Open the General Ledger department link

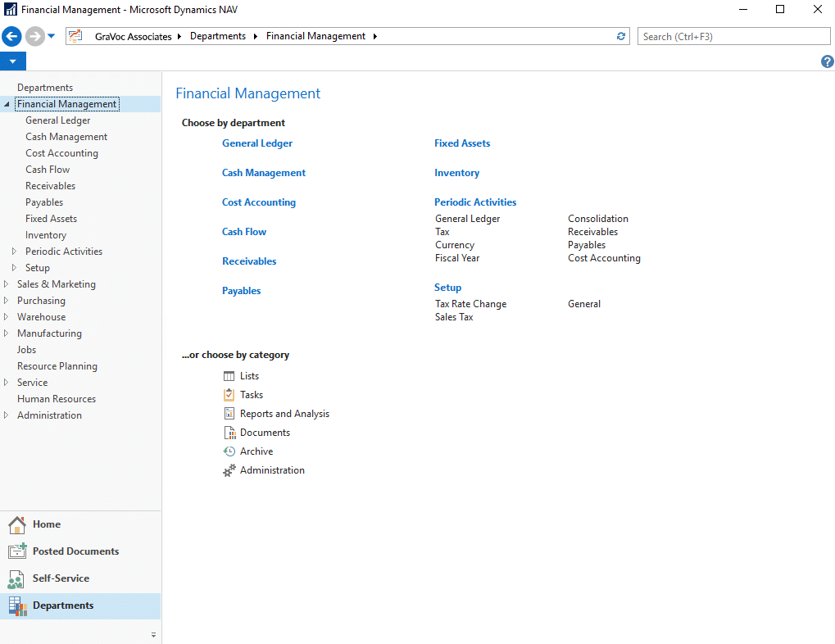257,143
